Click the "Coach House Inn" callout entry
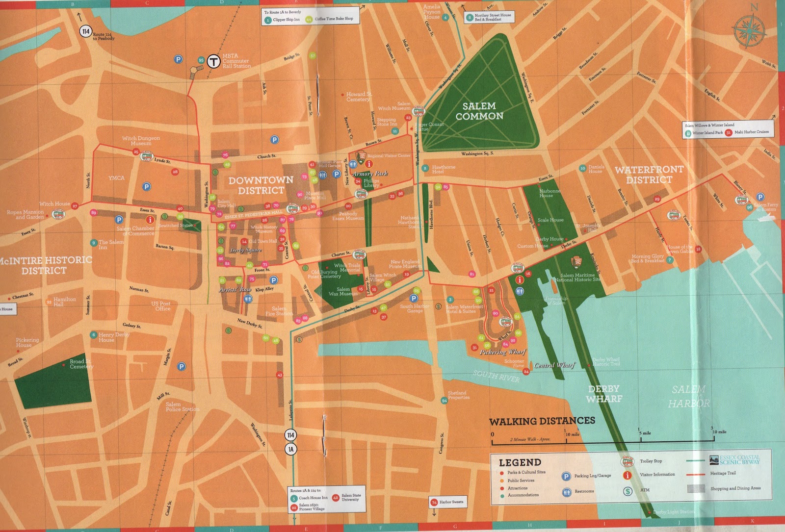This screenshot has width=785, height=532. [x=310, y=498]
